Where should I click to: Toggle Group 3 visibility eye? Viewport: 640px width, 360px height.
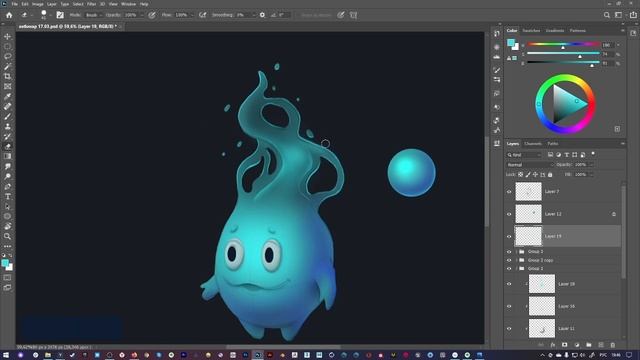509,251
